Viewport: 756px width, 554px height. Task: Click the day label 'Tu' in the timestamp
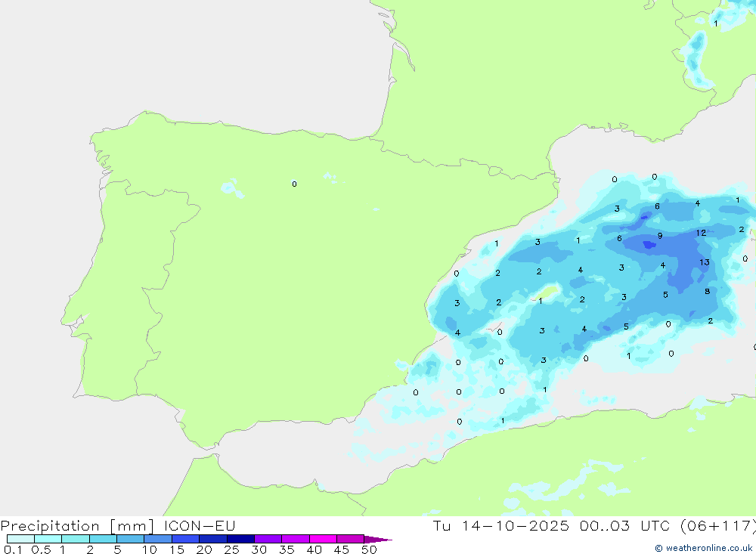point(442,525)
